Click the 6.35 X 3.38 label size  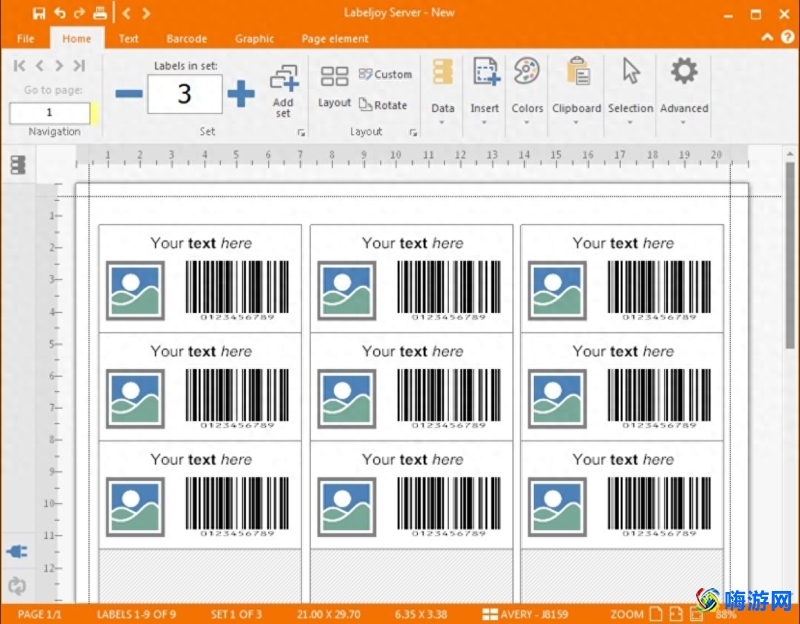(x=421, y=614)
